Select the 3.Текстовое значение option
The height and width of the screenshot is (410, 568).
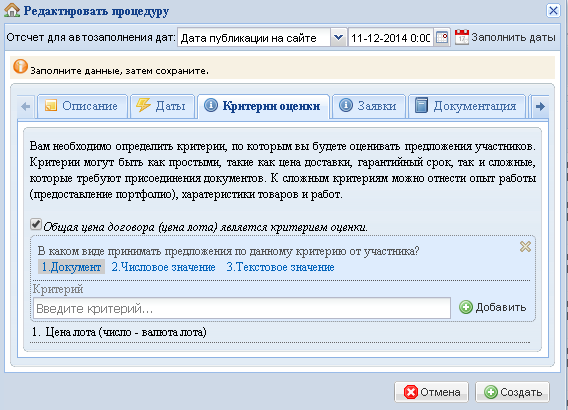(280, 267)
